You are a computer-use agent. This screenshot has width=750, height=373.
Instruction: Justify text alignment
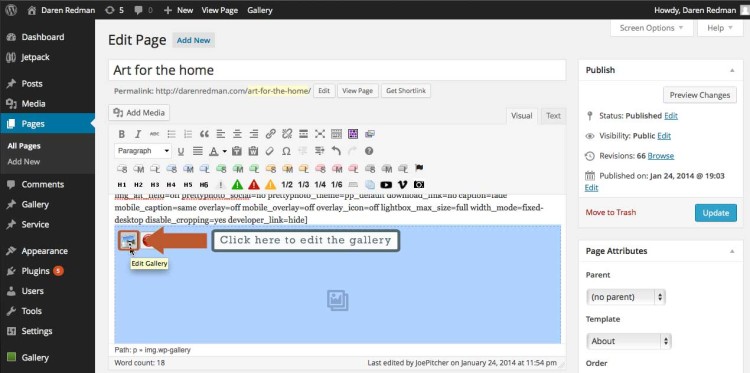[198, 151]
